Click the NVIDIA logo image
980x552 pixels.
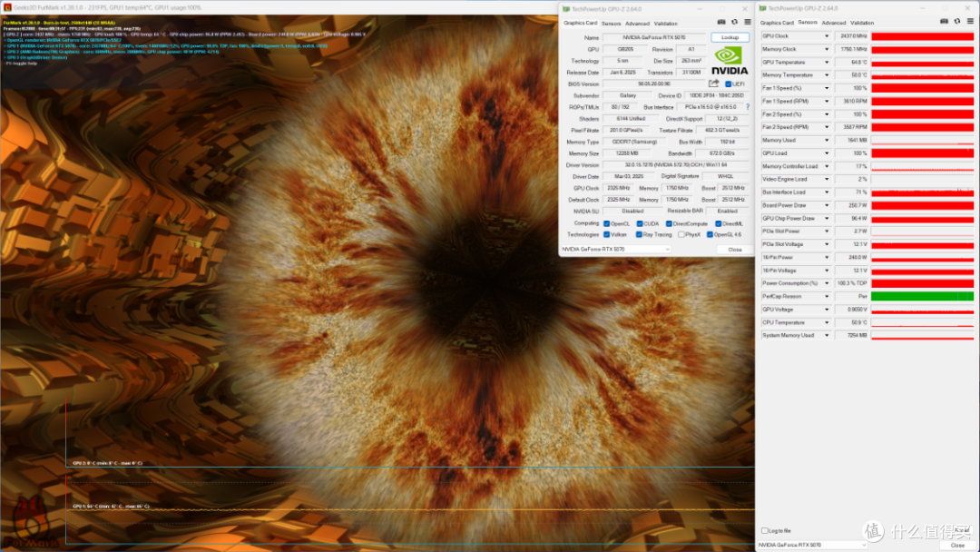(x=730, y=61)
